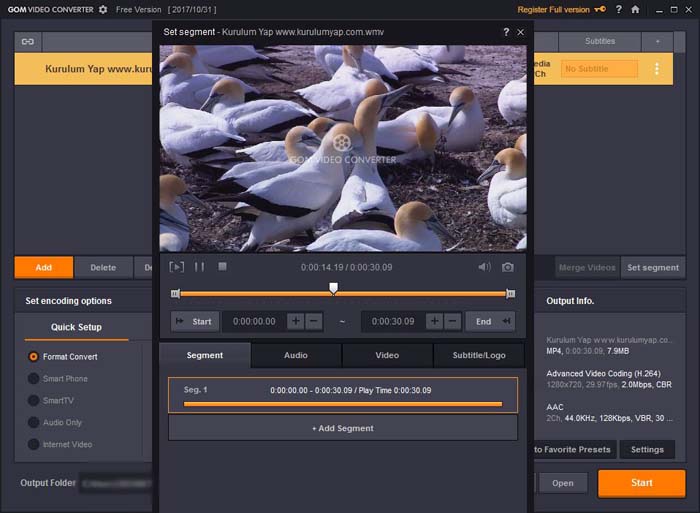Click the orange Start conversion button
The height and width of the screenshot is (513, 700).
click(642, 483)
